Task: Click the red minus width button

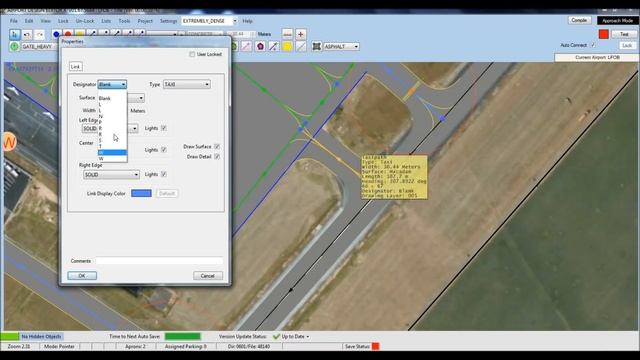Action: (x=287, y=34)
